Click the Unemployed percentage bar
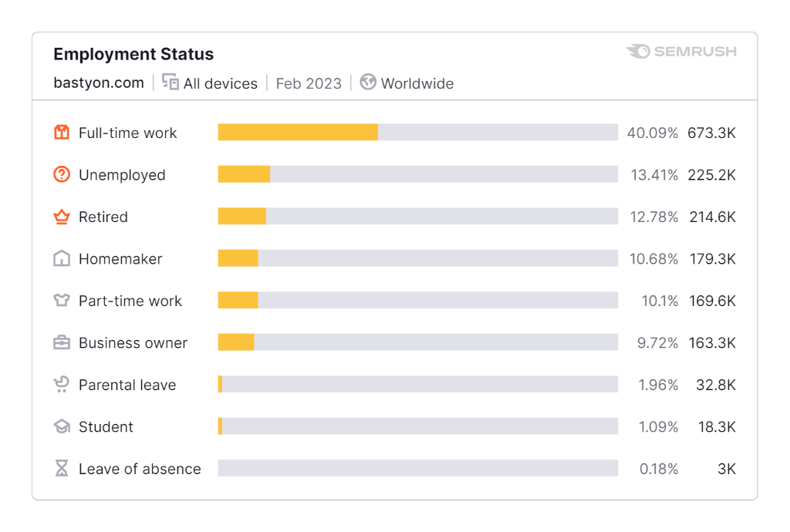This screenshot has width=790, height=532. pyautogui.click(x=417, y=175)
